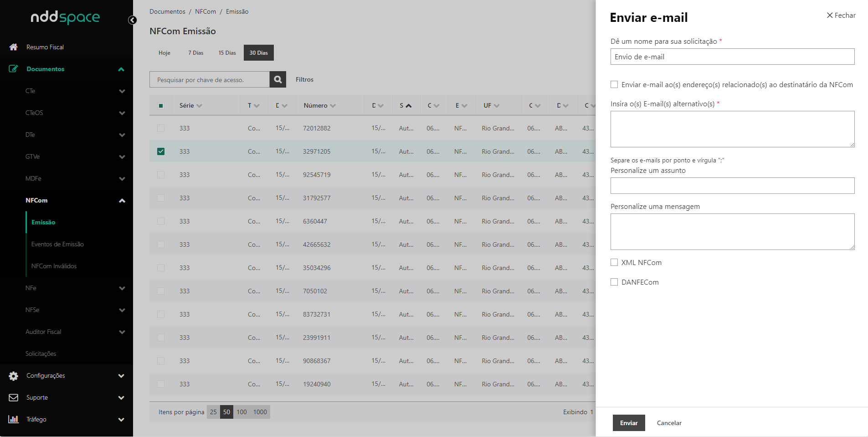
Task: Switch to the 7 Dias tab
Action: click(x=195, y=53)
